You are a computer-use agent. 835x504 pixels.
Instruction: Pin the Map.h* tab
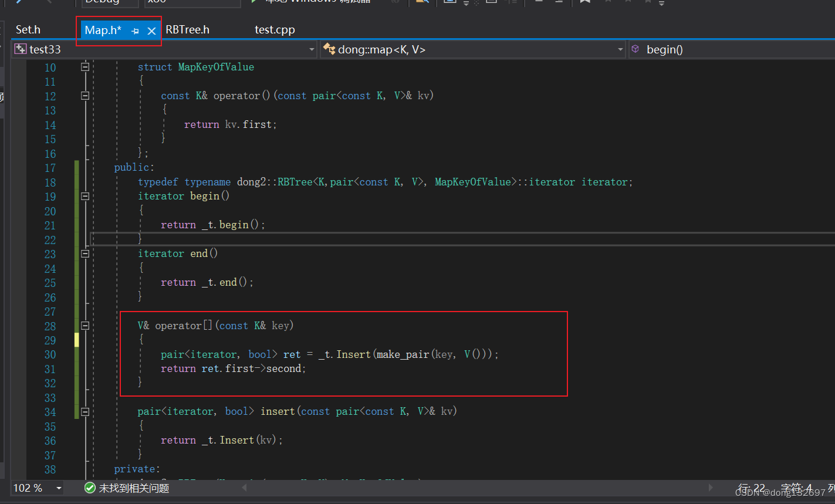[136, 31]
